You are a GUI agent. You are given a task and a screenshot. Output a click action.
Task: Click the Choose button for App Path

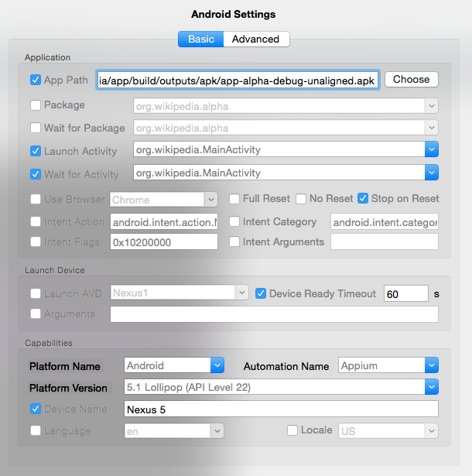point(411,79)
